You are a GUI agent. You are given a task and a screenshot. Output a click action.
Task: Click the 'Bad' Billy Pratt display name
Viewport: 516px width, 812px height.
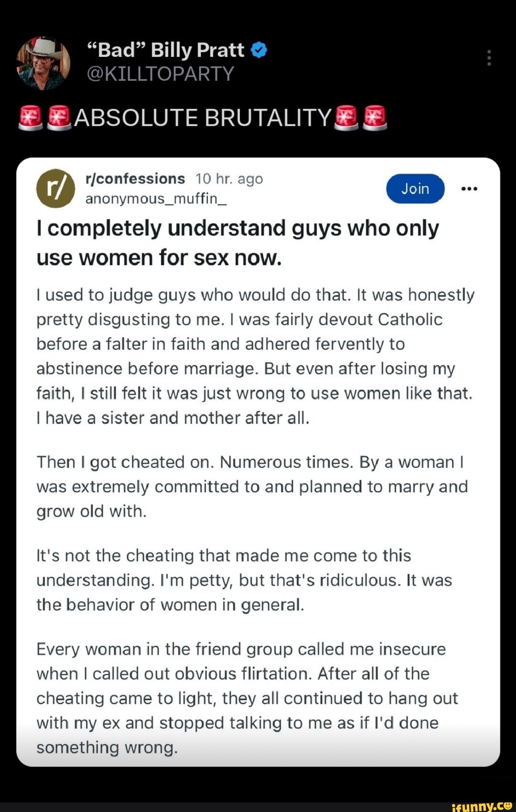click(165, 49)
